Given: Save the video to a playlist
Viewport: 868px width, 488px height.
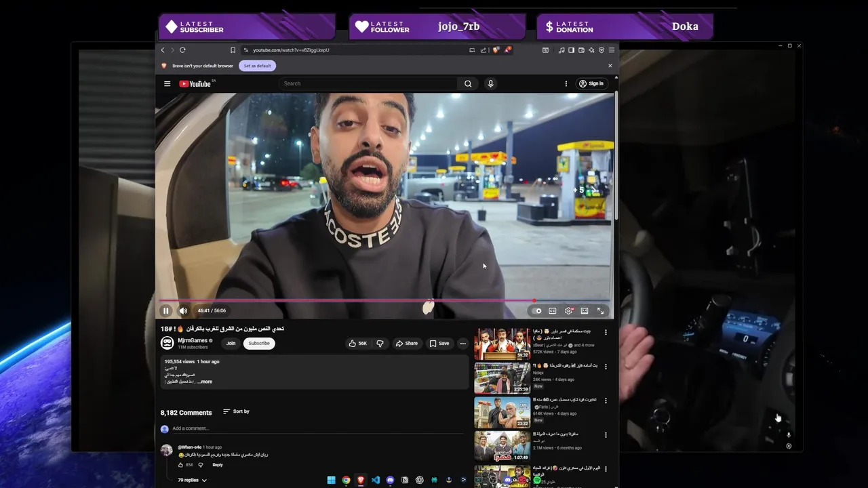Looking at the screenshot, I should tap(439, 344).
